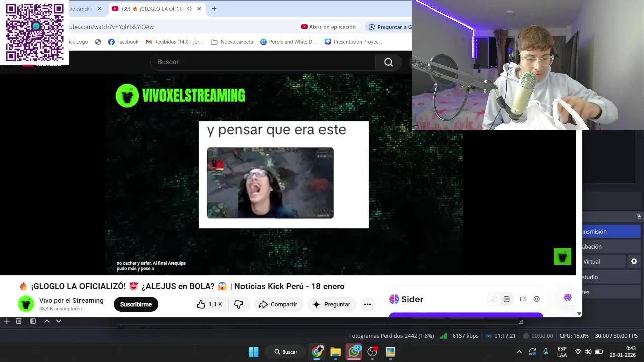The height and width of the screenshot is (362, 644).
Task: Click the Preguntar button under the video
Action: tap(331, 304)
